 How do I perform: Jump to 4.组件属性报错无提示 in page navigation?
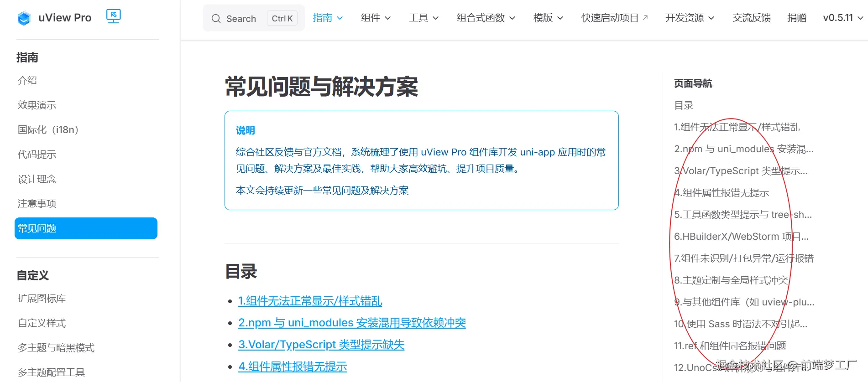(722, 193)
